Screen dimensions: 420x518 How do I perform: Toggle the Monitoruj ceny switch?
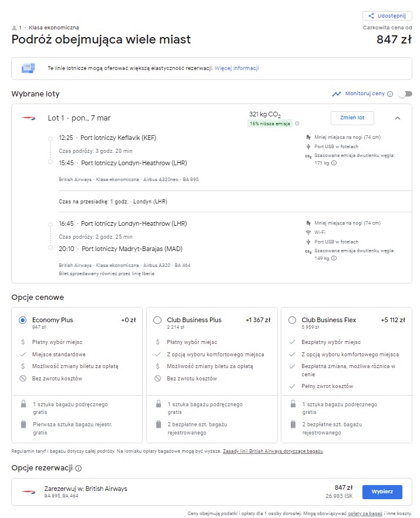pyautogui.click(x=405, y=94)
